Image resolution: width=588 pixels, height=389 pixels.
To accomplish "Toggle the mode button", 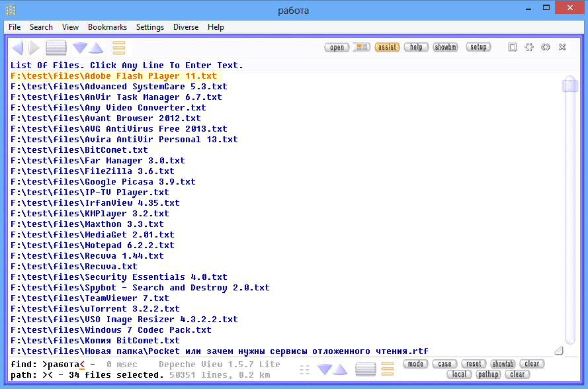I will (415, 364).
